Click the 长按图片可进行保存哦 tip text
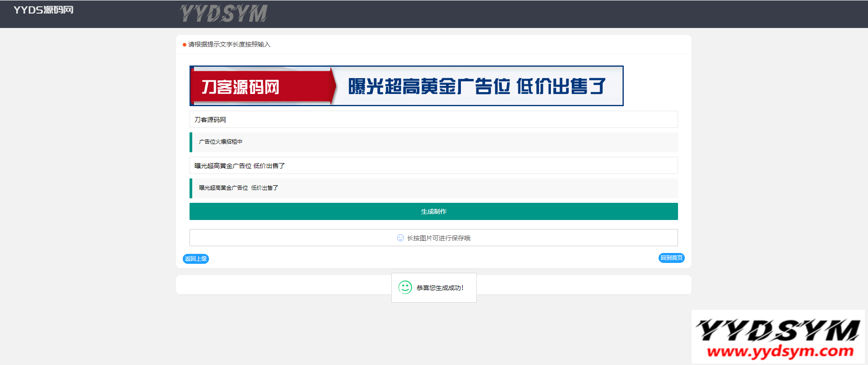Image resolution: width=868 pixels, height=365 pixels. pos(438,238)
